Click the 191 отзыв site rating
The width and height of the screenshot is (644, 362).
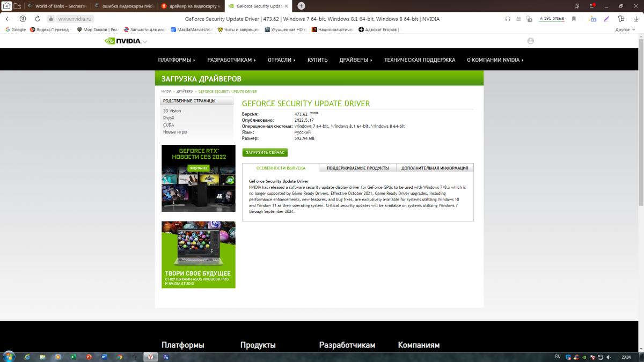[x=552, y=19]
